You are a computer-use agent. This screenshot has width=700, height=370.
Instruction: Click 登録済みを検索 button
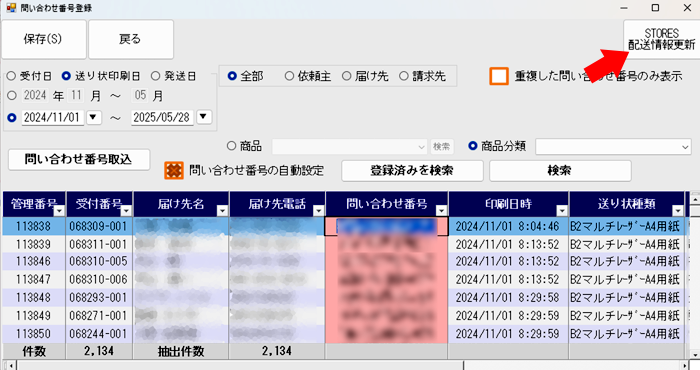[412, 170]
